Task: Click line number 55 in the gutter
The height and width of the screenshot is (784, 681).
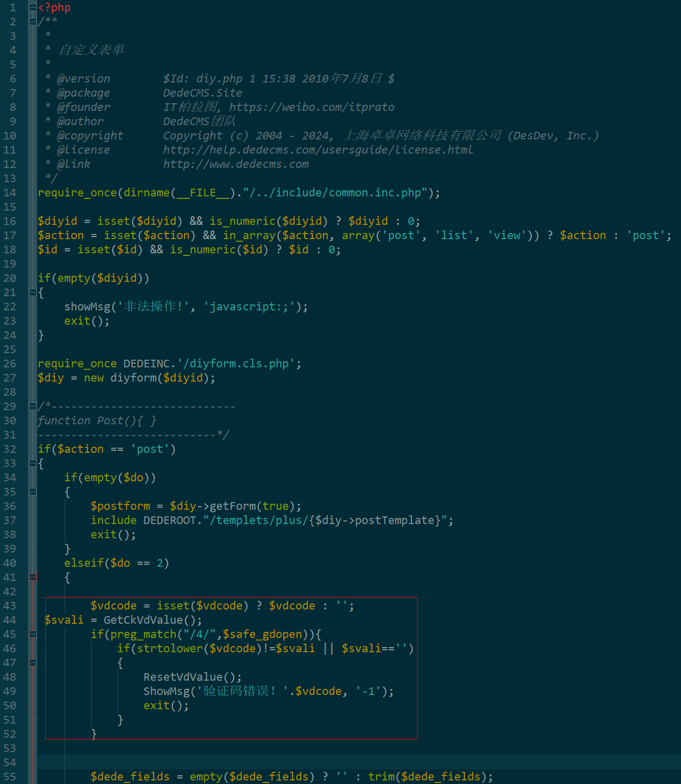Action: pos(10,777)
